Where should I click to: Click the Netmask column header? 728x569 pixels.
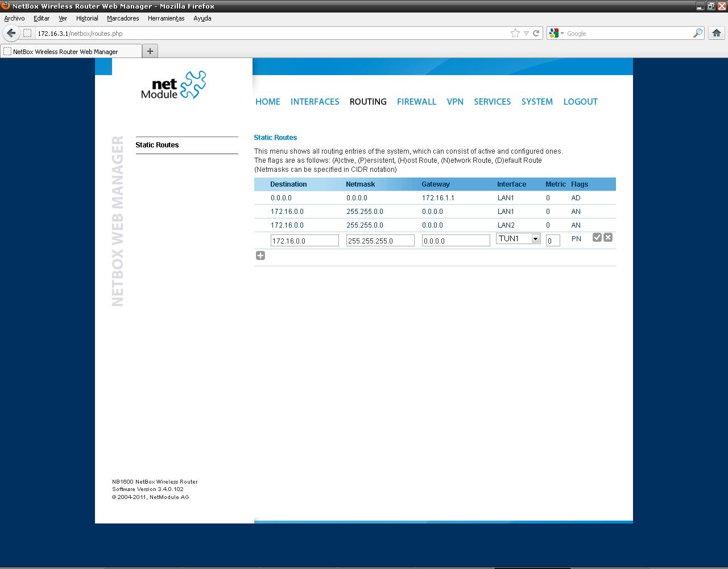(361, 184)
